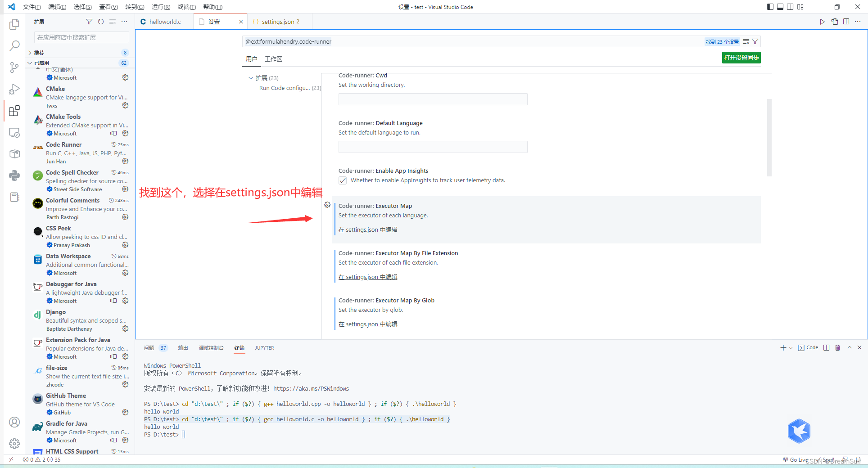This screenshot has width=868, height=468.
Task: Click the Default Language input field
Action: pyautogui.click(x=433, y=147)
